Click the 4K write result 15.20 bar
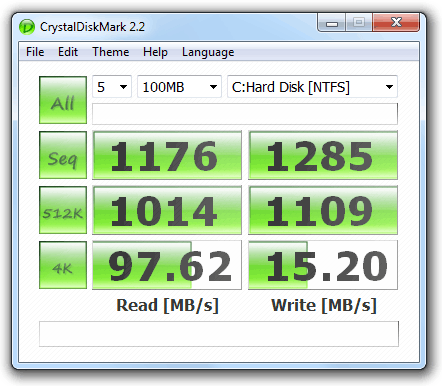 coord(323,265)
